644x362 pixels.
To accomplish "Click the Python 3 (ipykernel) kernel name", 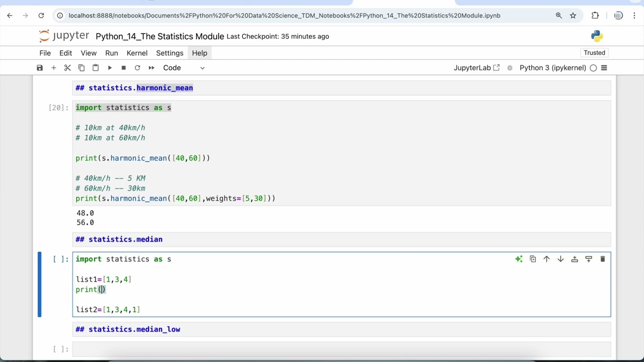I will pyautogui.click(x=552, y=68).
